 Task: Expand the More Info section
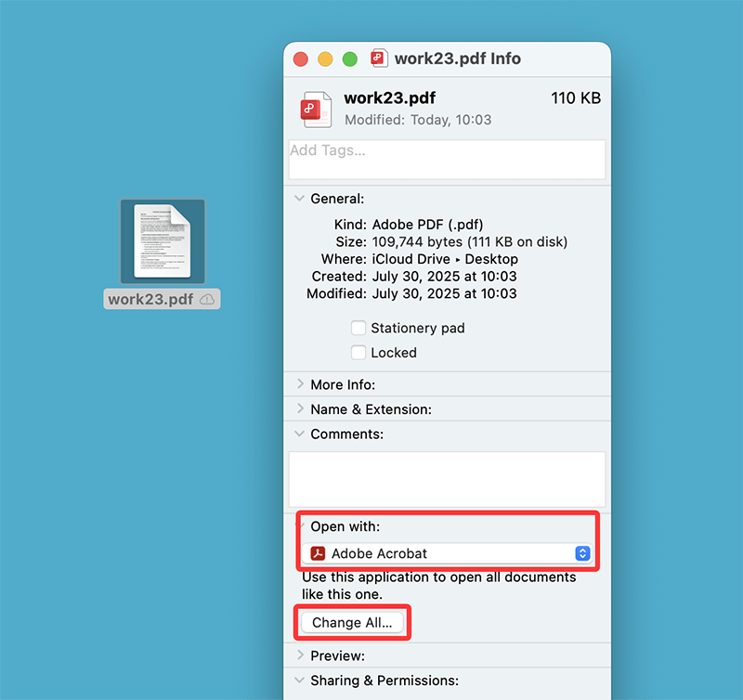[299, 383]
